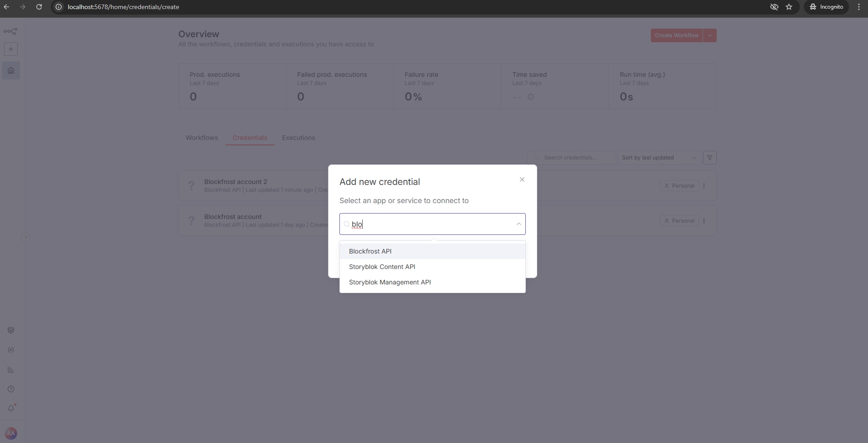
Task: Open Sort by last updated dropdown
Action: coord(659,158)
